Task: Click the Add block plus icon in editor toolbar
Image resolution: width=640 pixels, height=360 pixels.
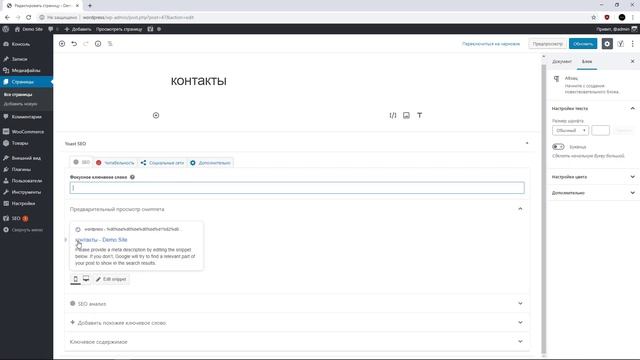Action: pyautogui.click(x=62, y=44)
